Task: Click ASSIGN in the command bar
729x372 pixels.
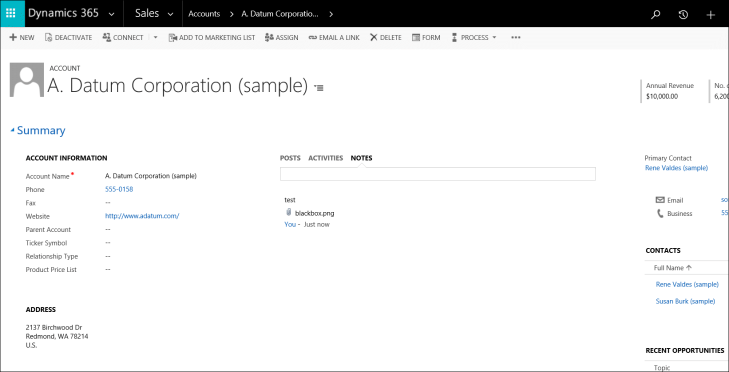Action: point(282,38)
